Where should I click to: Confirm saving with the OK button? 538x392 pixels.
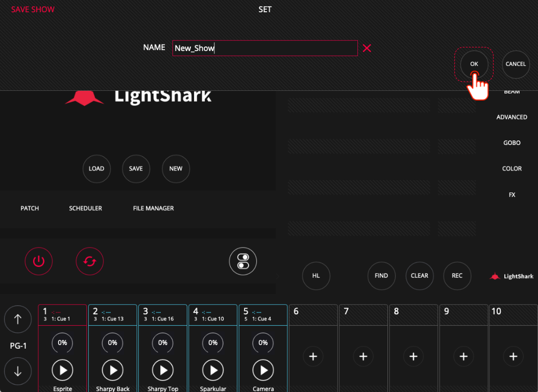[x=474, y=64]
